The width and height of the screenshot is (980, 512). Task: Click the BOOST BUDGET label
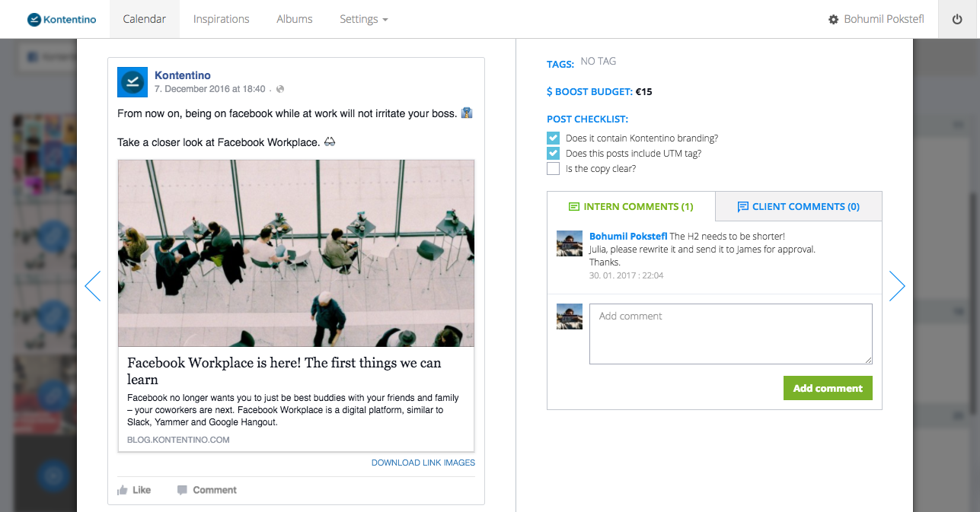589,92
